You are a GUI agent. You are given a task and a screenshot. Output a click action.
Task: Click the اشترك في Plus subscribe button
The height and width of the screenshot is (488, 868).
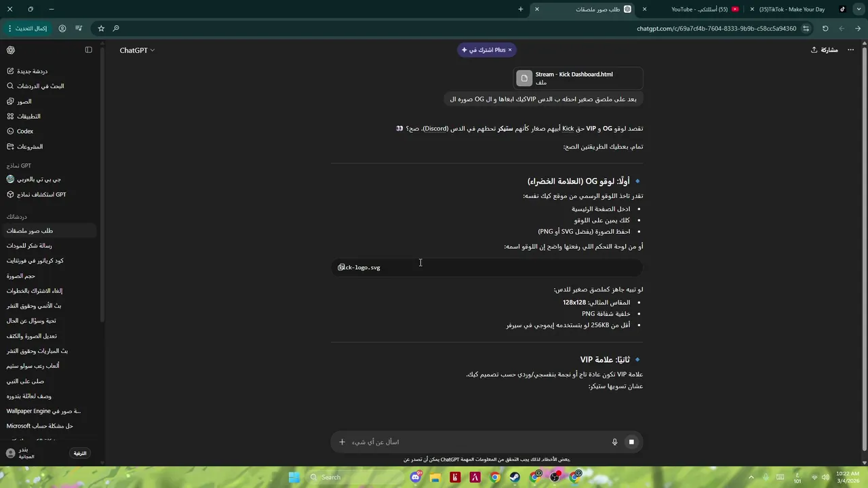pyautogui.click(x=484, y=50)
